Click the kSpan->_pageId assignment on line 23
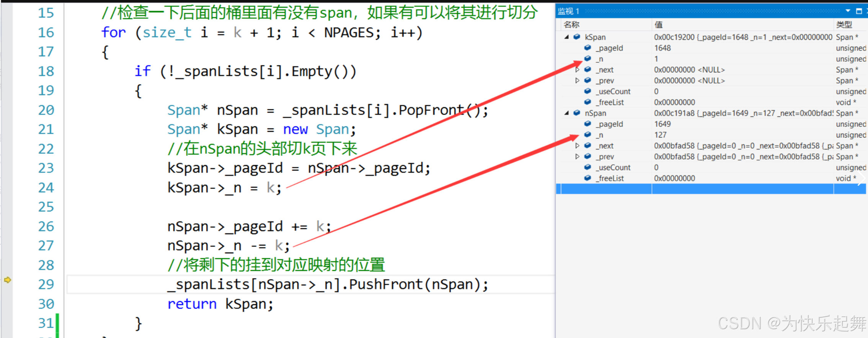The image size is (868, 338). tap(299, 168)
